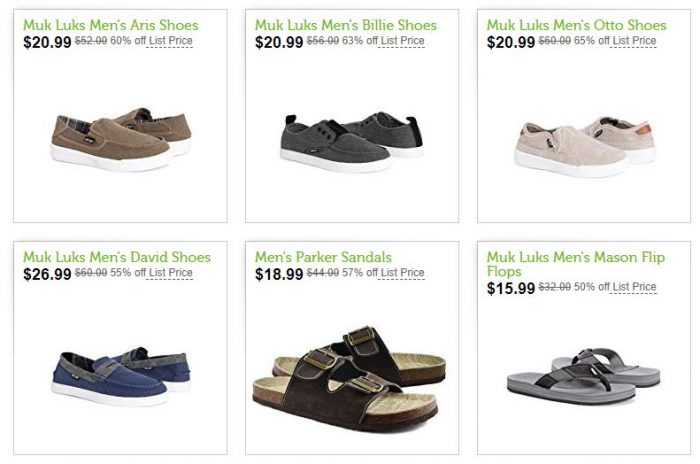700x464 pixels.
Task: Click List Price link under Parker Sandals
Action: (403, 273)
